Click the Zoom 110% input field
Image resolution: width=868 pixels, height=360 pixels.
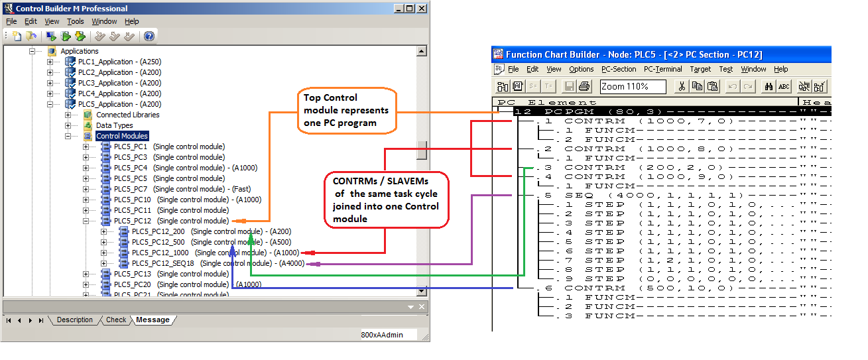pyautogui.click(x=633, y=87)
